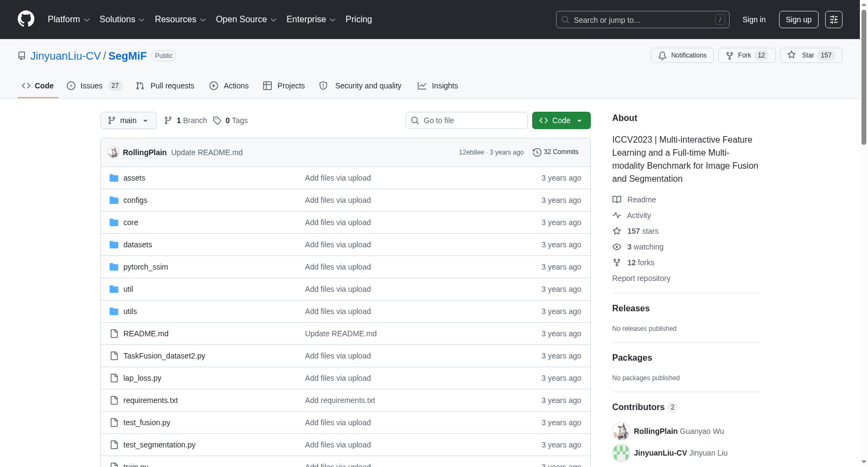Image resolution: width=868 pixels, height=467 pixels.
Task: Click the Pricing link
Action: click(359, 20)
